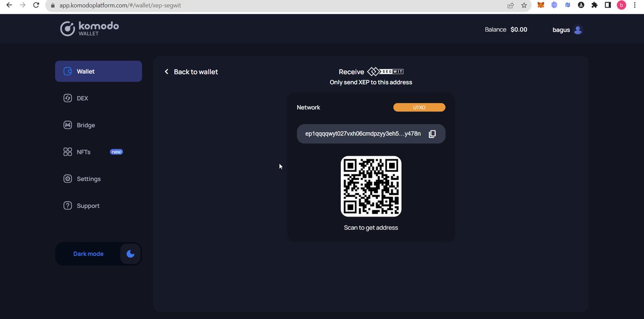Viewport: 644px width, 319px height.
Task: Click the Komodo Wallet logo
Action: click(x=90, y=28)
